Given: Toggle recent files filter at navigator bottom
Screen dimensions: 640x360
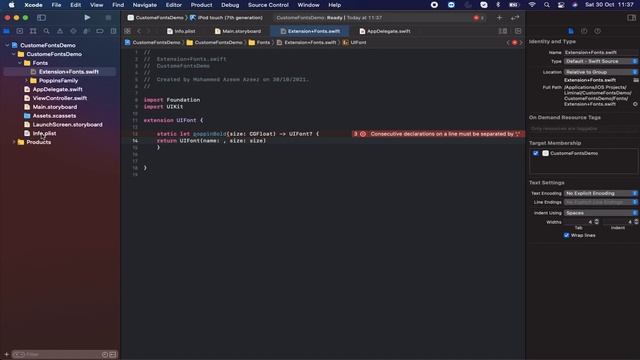Looking at the screenshot, I should point(105,354).
